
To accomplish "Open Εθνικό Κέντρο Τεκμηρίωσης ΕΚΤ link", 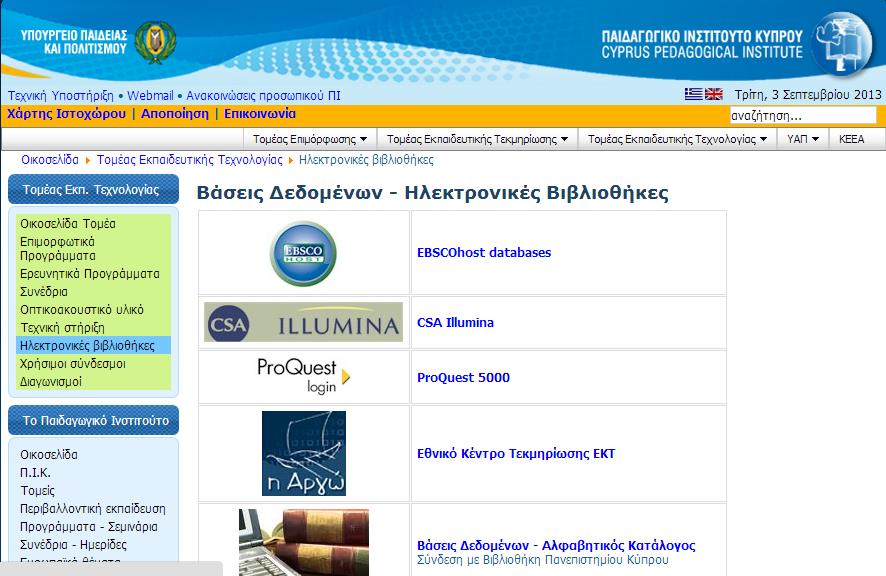I will (516, 453).
